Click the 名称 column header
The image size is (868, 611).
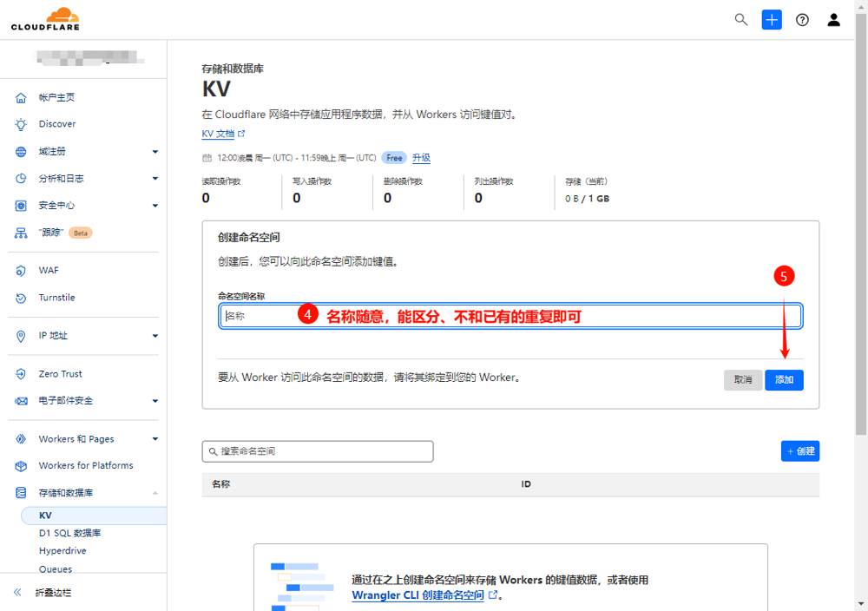(220, 484)
